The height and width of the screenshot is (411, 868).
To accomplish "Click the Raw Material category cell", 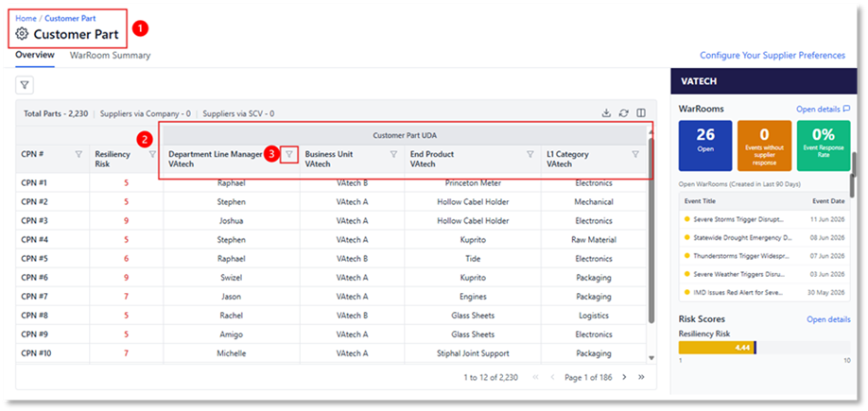I will click(x=594, y=240).
